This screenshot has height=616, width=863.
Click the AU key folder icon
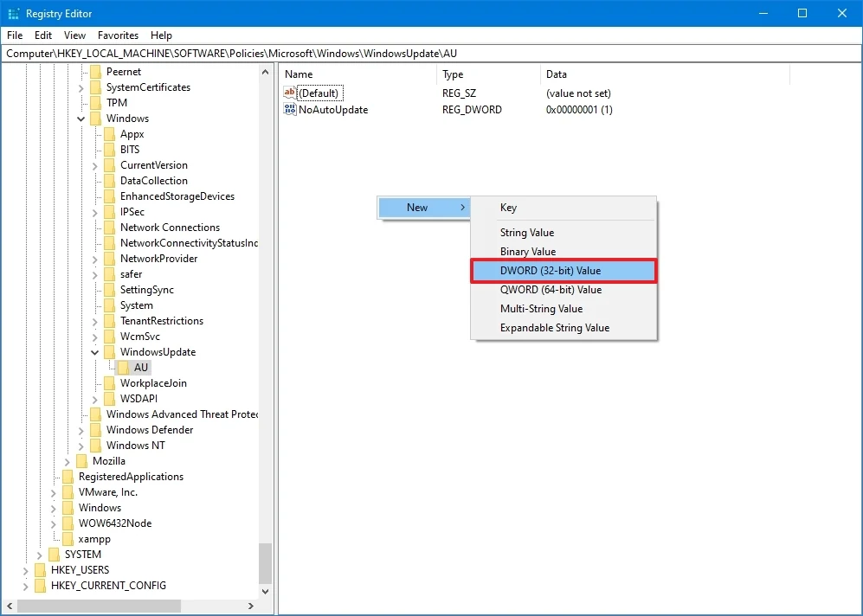(x=123, y=368)
